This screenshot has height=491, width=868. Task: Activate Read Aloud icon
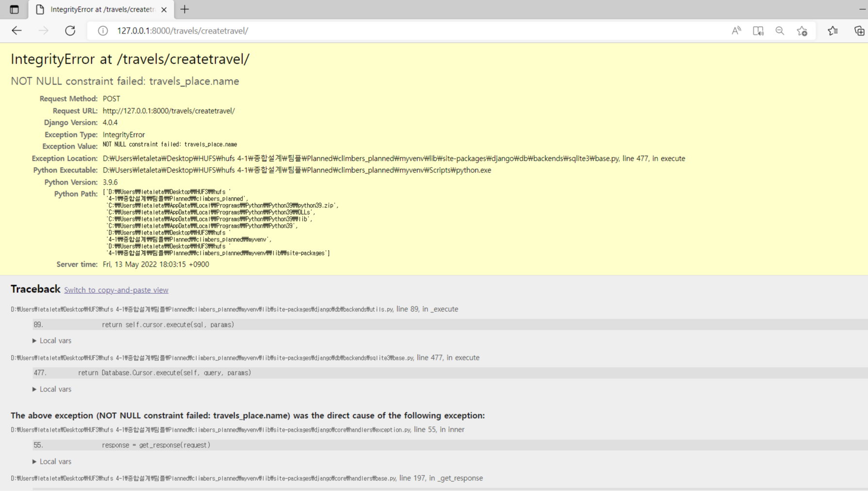tap(736, 31)
